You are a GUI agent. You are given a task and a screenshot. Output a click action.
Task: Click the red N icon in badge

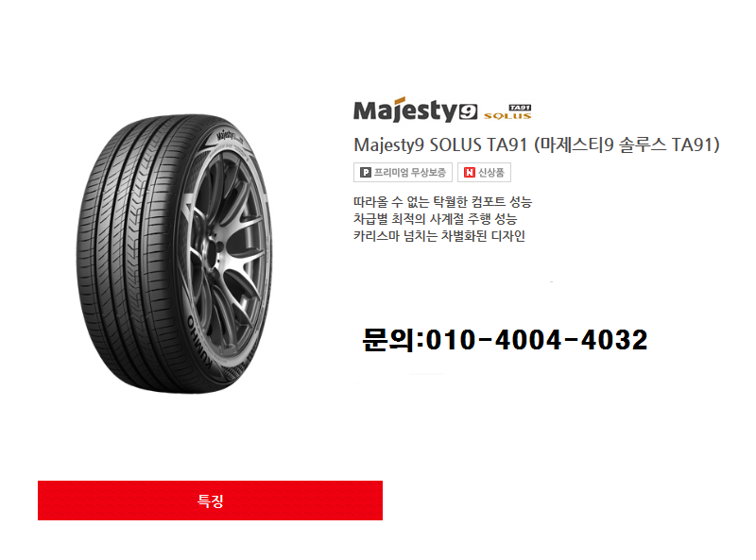(x=469, y=173)
